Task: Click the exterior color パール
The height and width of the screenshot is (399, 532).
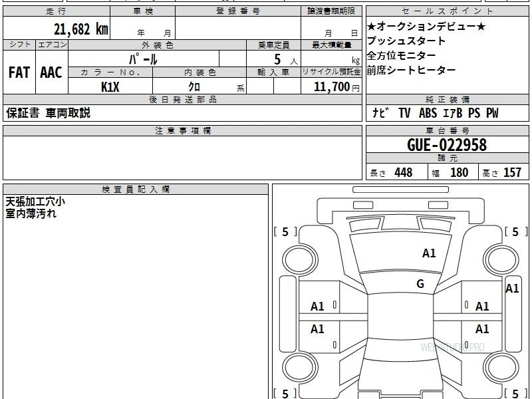Action: (x=143, y=59)
